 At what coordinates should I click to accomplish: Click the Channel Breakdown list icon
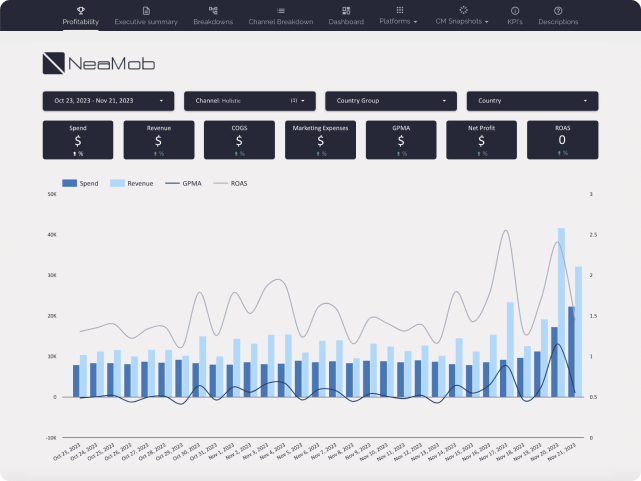point(280,9)
